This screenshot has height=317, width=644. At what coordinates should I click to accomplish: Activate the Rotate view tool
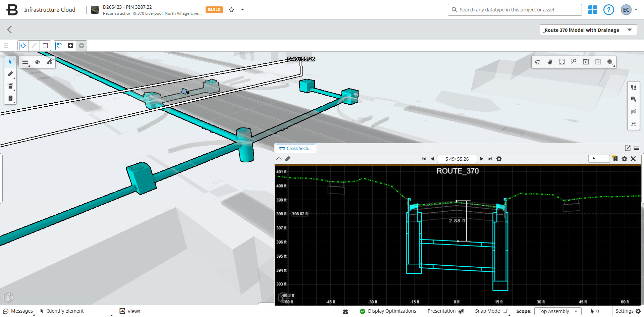pos(537,62)
